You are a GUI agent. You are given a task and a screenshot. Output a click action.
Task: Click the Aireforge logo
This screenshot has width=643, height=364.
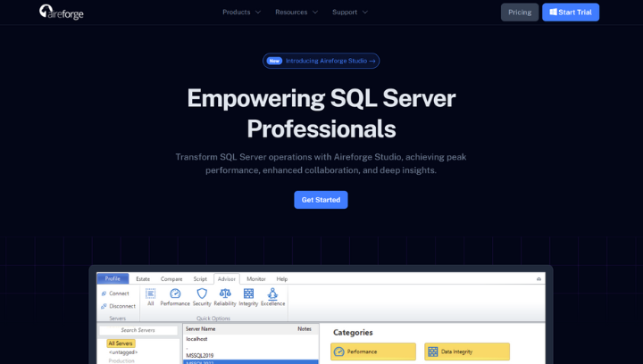pyautogui.click(x=61, y=12)
